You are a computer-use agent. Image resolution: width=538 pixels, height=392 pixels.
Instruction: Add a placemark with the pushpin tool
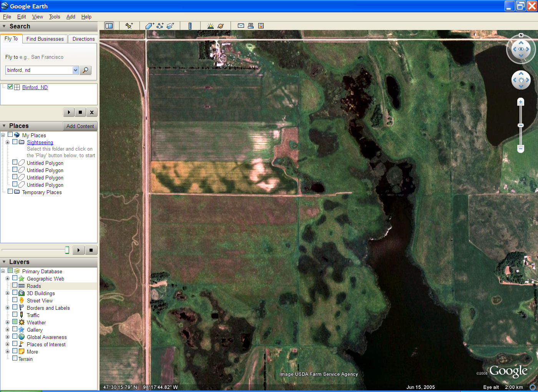pos(129,26)
